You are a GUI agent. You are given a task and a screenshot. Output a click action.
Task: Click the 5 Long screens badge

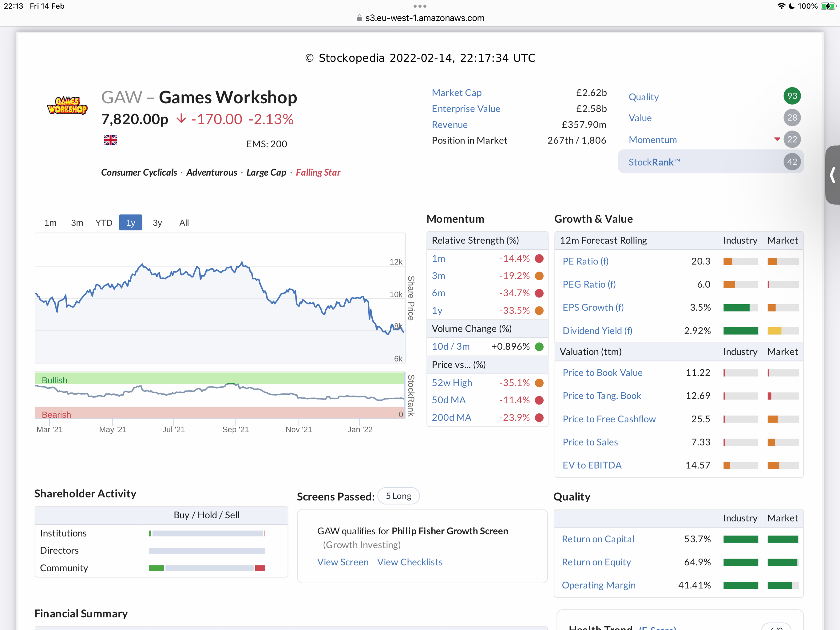coord(398,496)
